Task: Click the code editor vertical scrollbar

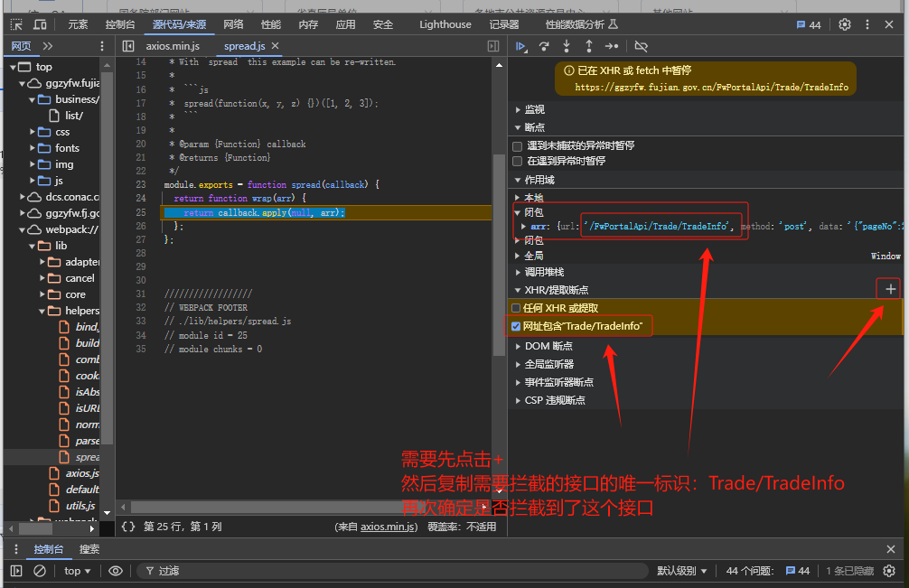Action: (x=499, y=255)
